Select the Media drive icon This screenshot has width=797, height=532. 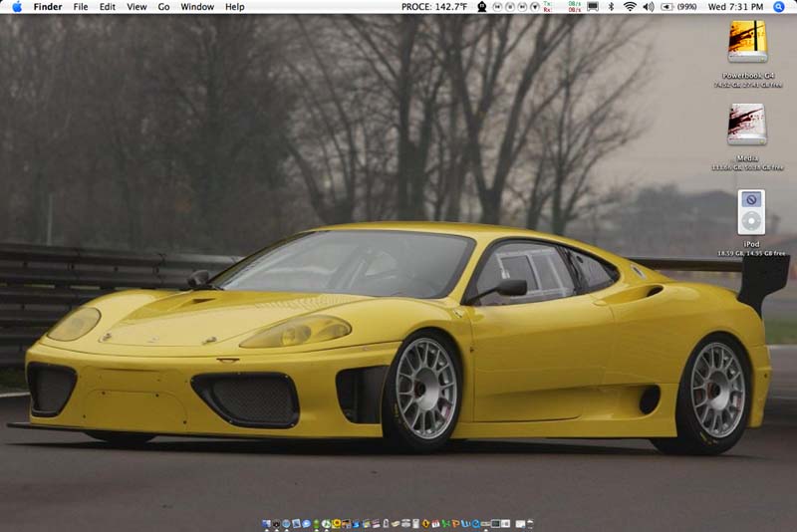point(747,126)
